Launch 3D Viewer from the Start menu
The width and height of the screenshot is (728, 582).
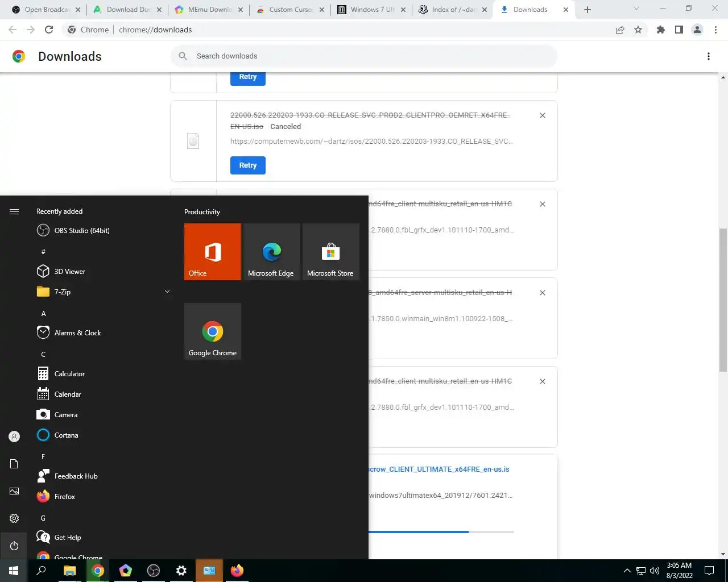tap(61, 271)
